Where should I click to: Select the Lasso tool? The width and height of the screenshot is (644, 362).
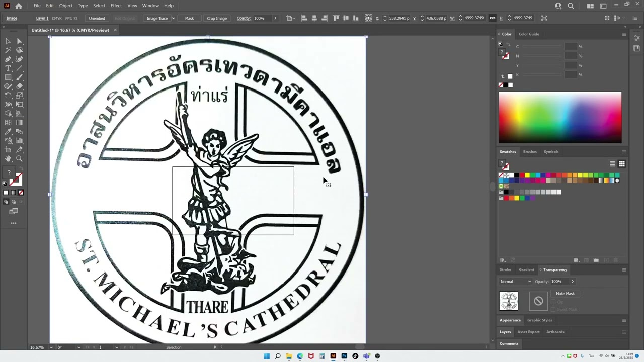19,50
